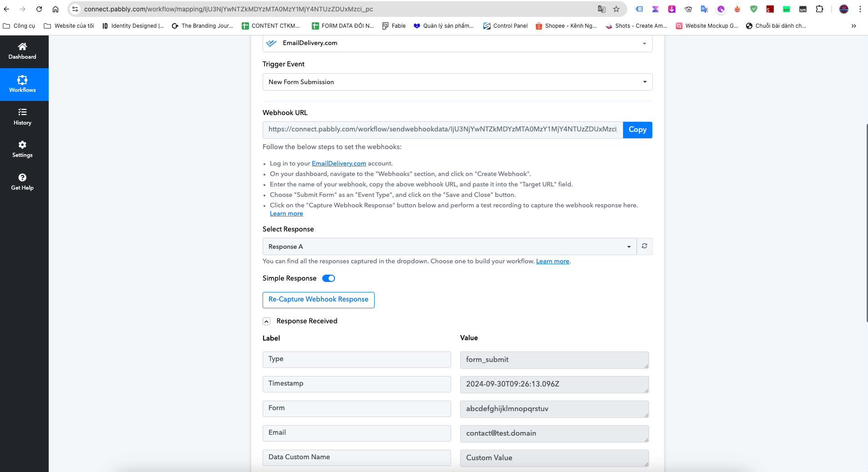Open History in the sidebar
Screen dimensions: 868x472
[x=22, y=117]
